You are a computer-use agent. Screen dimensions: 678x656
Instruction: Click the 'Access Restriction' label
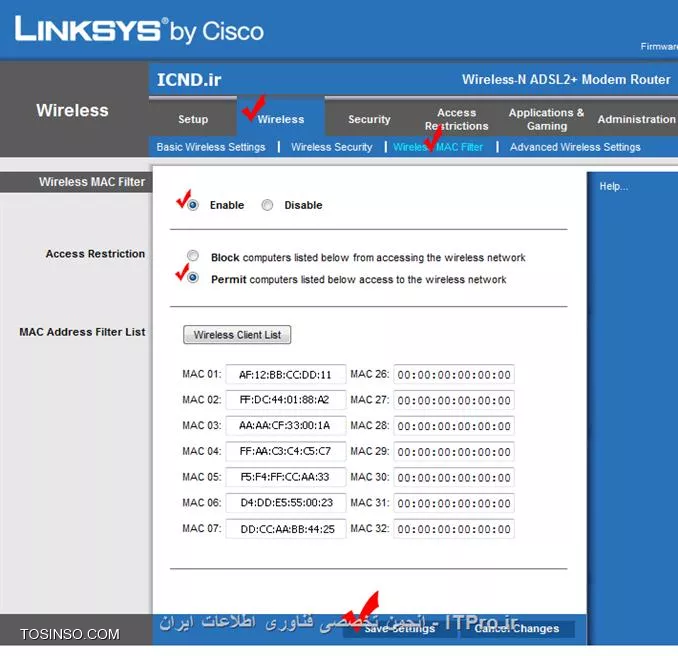(95, 254)
